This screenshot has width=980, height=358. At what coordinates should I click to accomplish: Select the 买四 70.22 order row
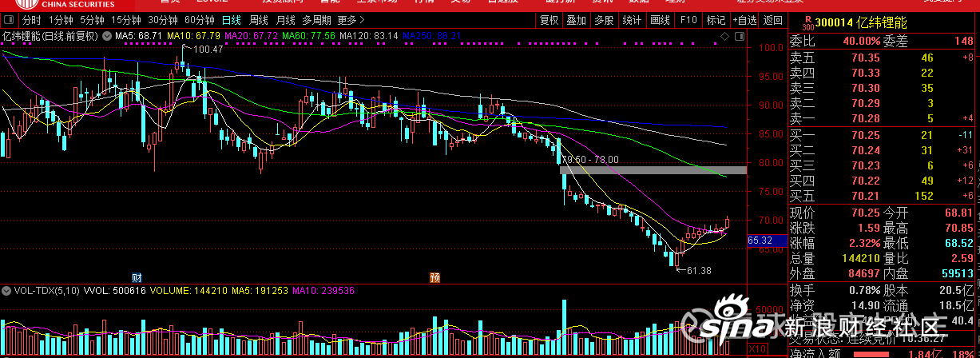[x=883, y=181]
